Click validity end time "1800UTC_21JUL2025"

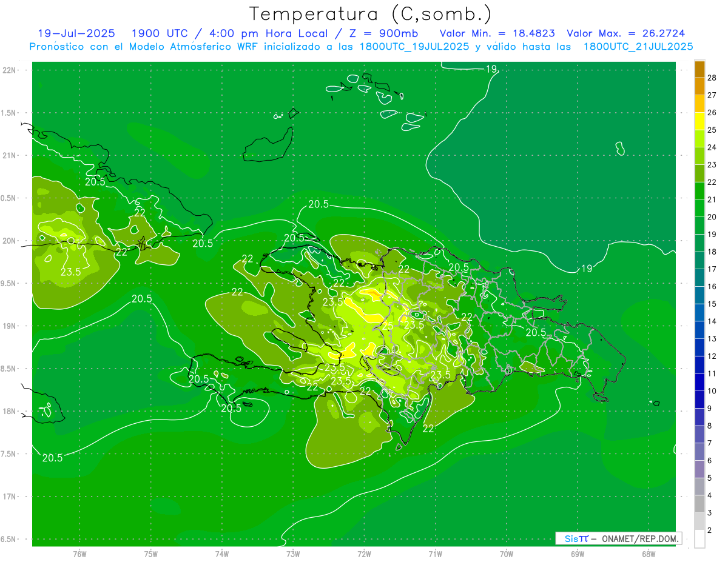coord(638,47)
